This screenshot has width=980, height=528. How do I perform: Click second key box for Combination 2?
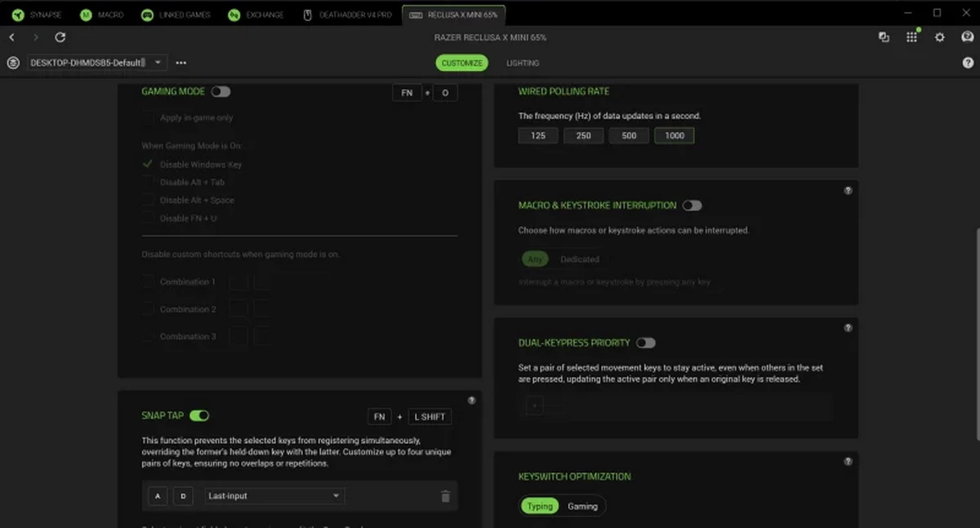pos(261,309)
